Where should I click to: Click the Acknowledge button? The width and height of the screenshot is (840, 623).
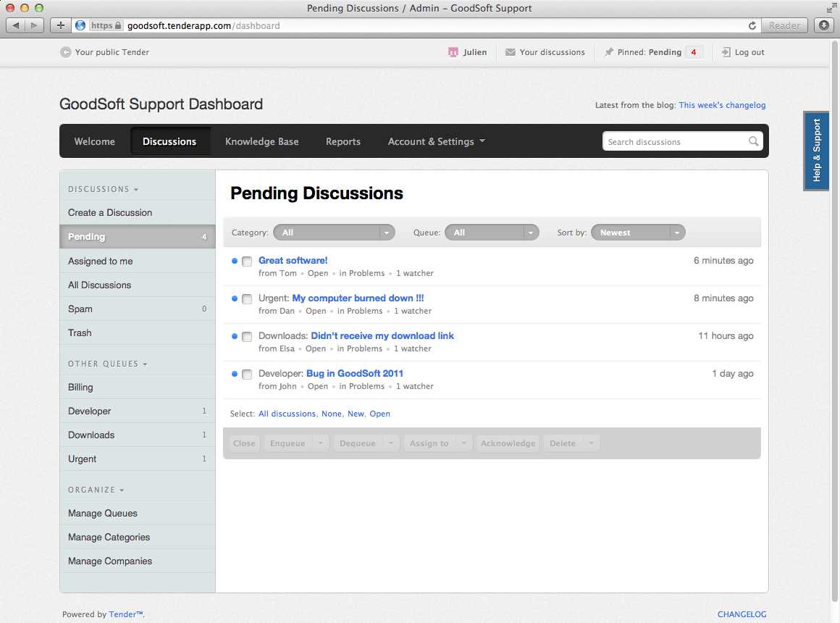click(x=508, y=443)
